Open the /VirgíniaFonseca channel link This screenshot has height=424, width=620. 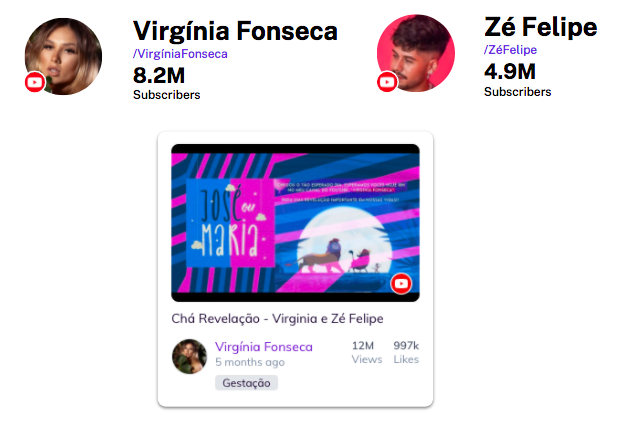[180, 54]
